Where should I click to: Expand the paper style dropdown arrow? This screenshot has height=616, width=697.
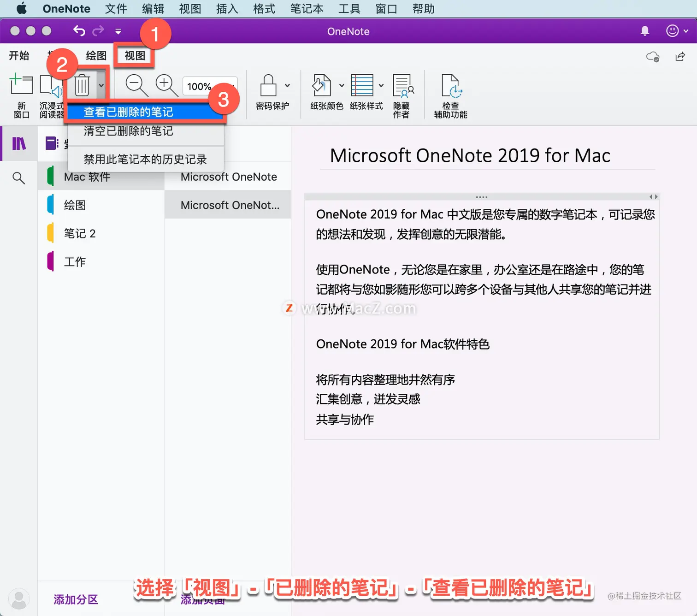[x=381, y=85]
